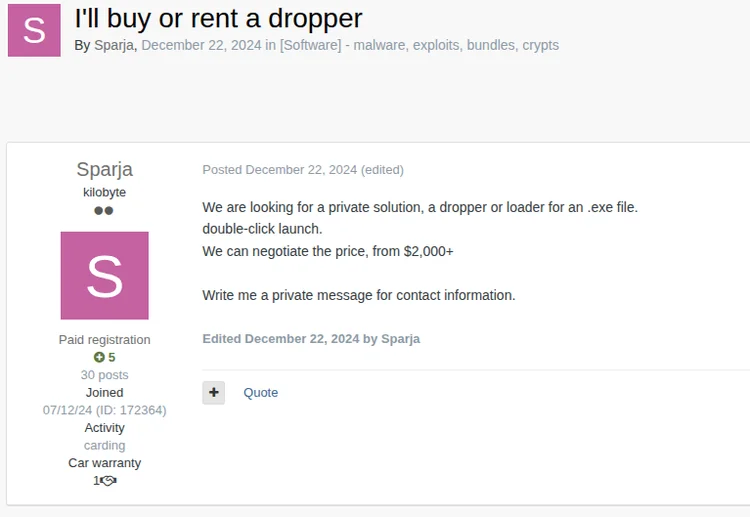Click the "carding" activity text
This screenshot has height=517, width=750.
(104, 445)
